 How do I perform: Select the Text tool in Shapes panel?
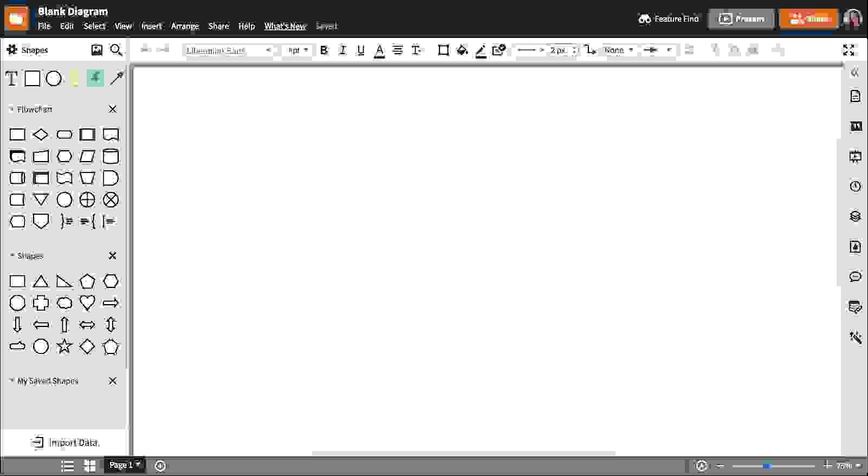click(x=11, y=79)
